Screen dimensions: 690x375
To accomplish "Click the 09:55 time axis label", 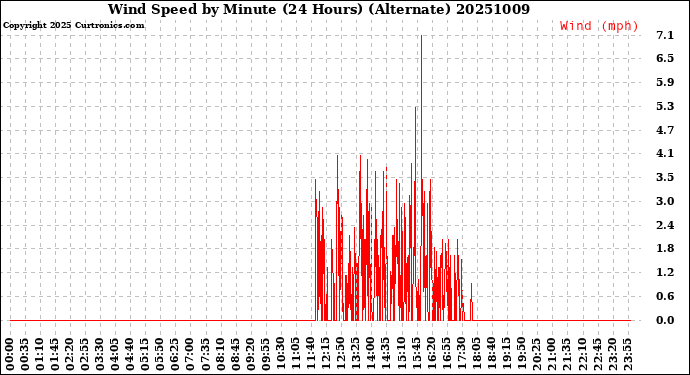I will pos(266,355).
